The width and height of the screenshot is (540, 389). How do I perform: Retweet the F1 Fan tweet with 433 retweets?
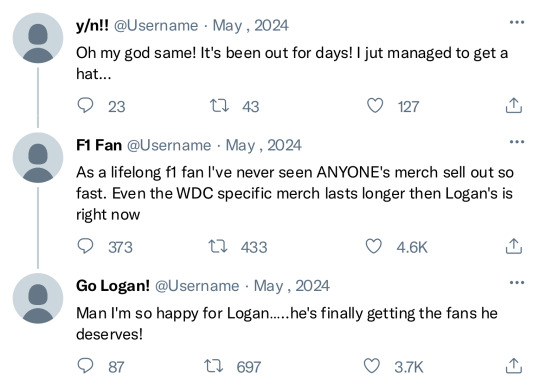coord(218,246)
